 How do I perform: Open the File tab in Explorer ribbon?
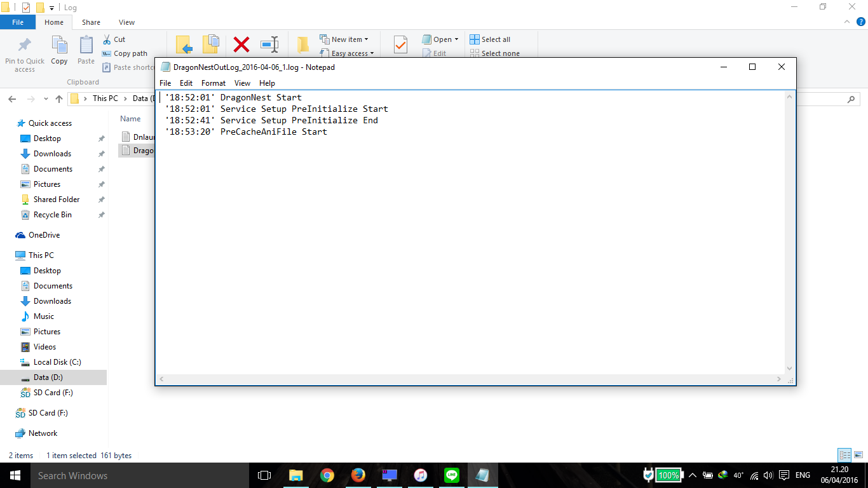[18, 22]
